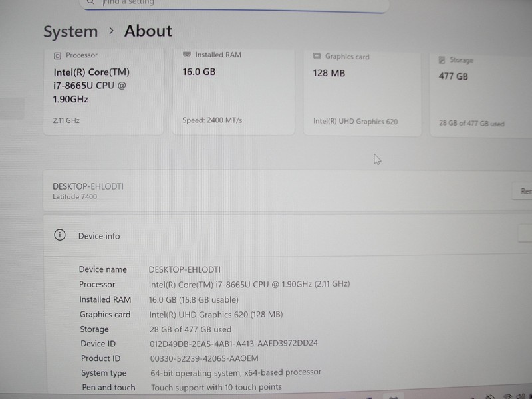Click the DESKTOP-EHLODTI name above Latitude 7400

88,186
